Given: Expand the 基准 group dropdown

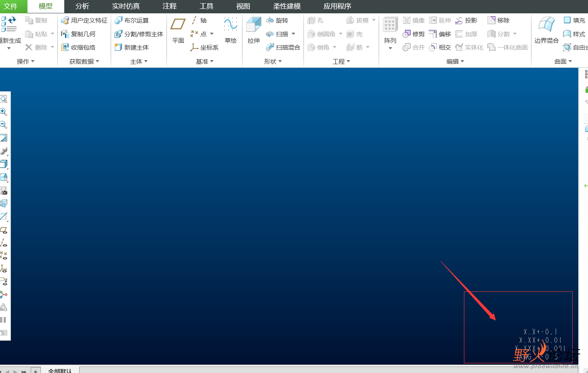Looking at the screenshot, I should (204, 61).
